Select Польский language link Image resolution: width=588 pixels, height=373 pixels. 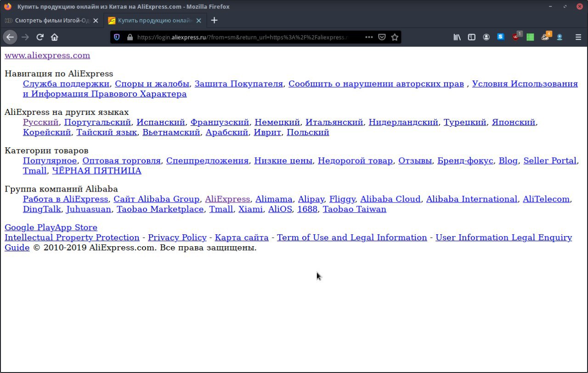pos(308,132)
